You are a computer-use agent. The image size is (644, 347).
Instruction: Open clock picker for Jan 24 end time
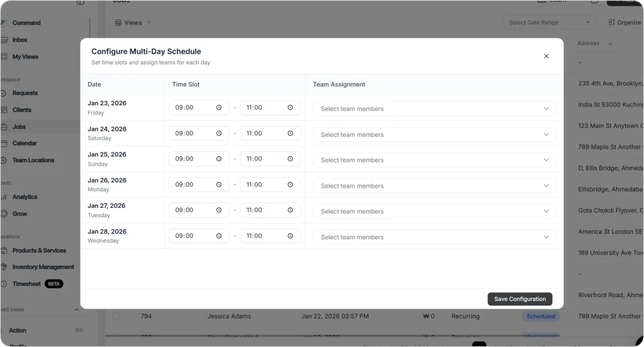point(290,134)
